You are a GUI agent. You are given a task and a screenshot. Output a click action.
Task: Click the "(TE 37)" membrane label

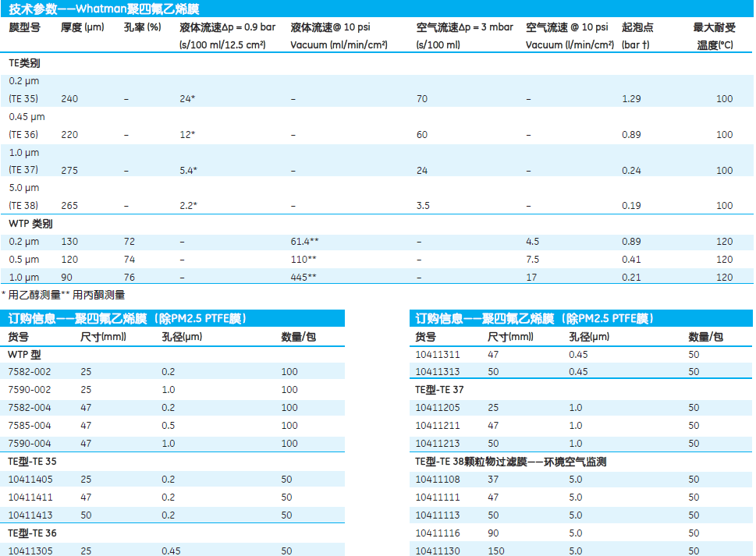(x=23, y=169)
